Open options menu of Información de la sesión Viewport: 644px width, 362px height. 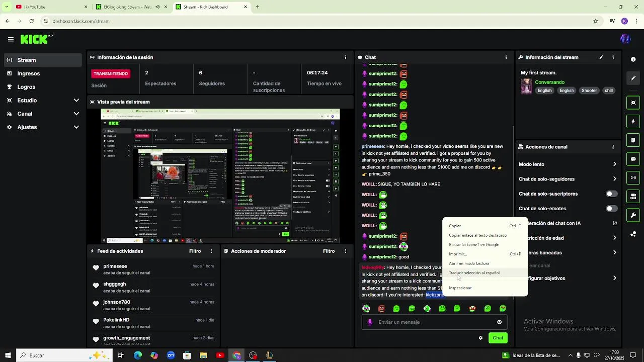coord(345,57)
